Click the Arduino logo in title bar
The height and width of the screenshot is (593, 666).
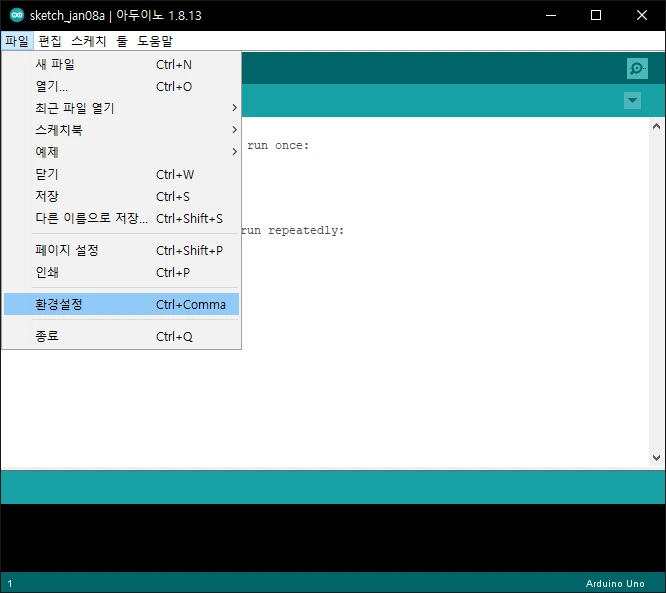tap(17, 15)
